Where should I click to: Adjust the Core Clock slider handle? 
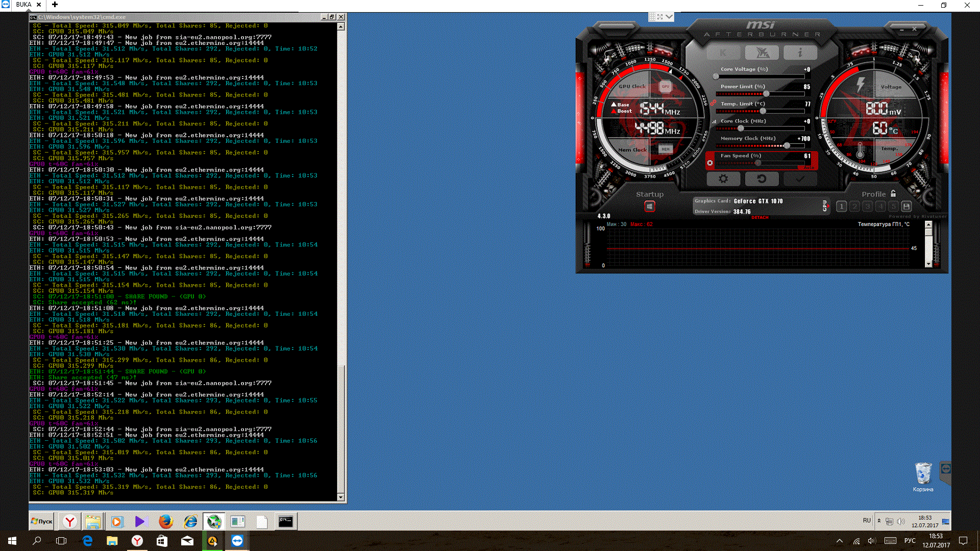point(741,129)
